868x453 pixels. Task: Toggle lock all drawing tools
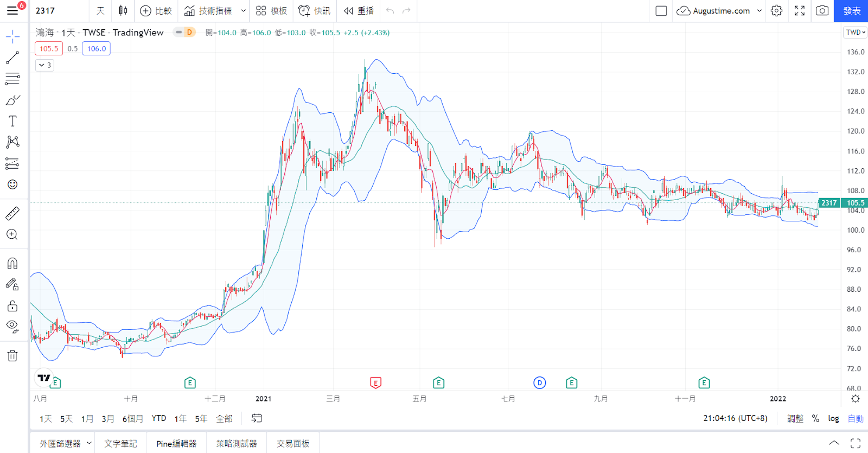[x=12, y=306]
